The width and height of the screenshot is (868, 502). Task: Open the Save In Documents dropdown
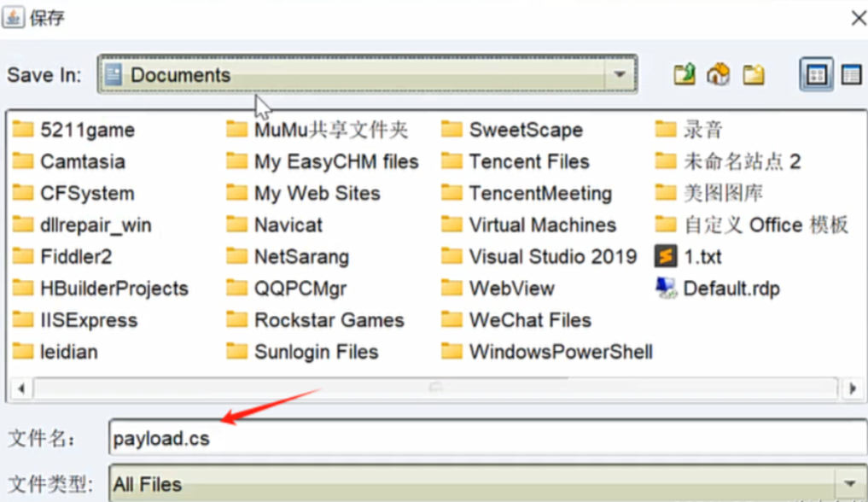[x=368, y=74]
